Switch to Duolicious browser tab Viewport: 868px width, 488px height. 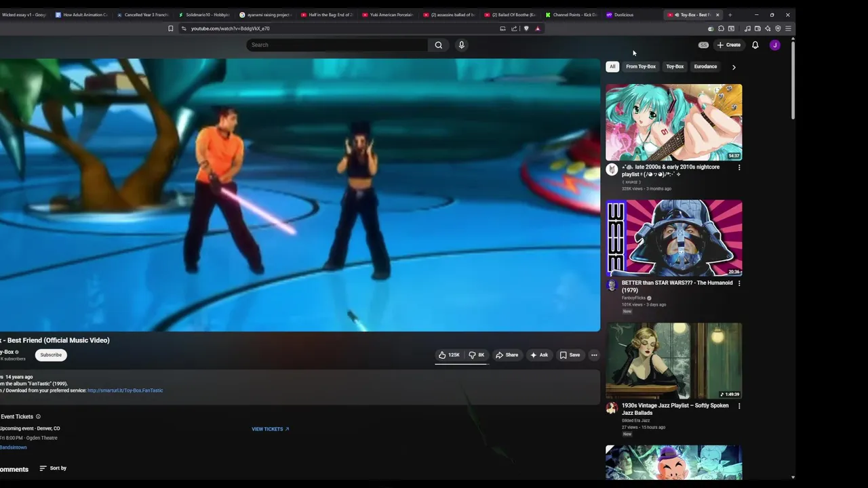[632, 14]
